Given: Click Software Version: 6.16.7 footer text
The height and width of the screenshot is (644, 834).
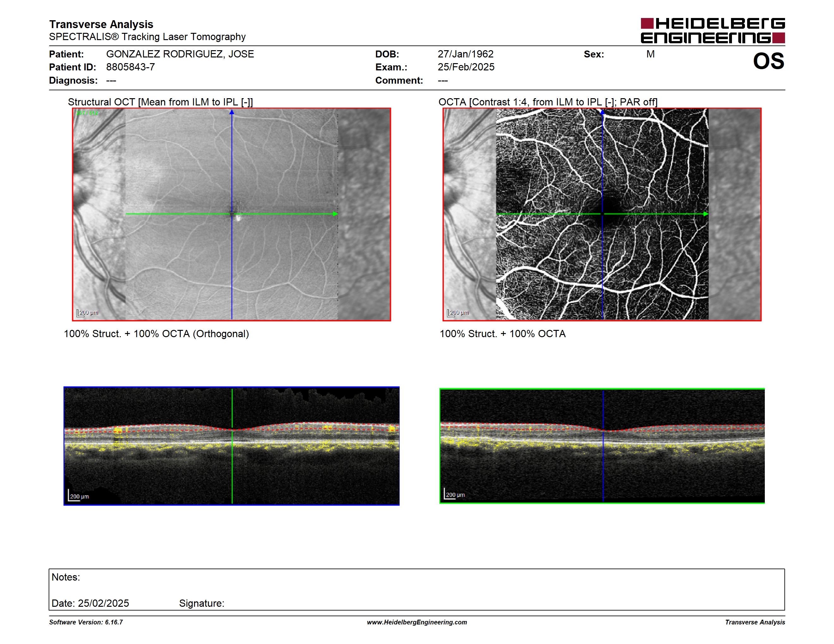Looking at the screenshot, I should [x=86, y=622].
